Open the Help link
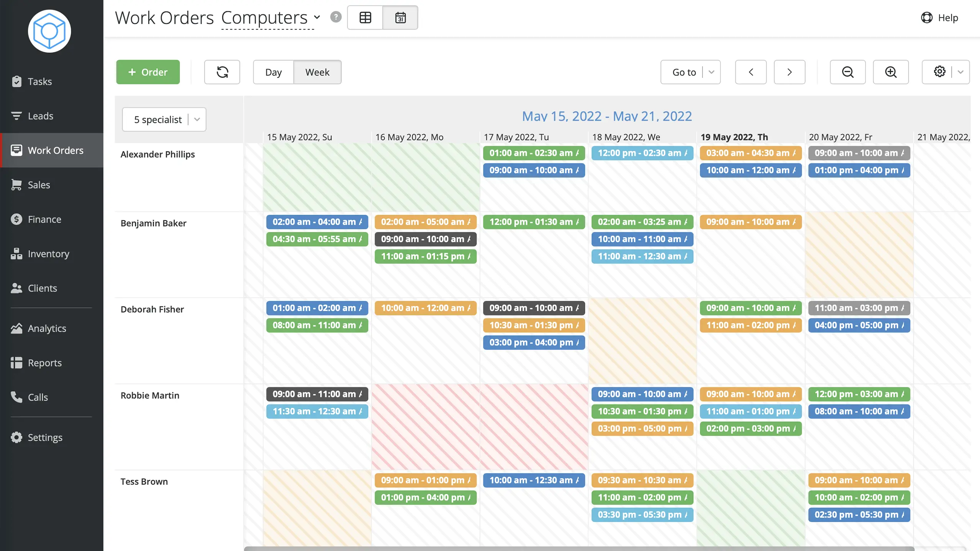Screen dimensions: 980x551 pos(940,18)
